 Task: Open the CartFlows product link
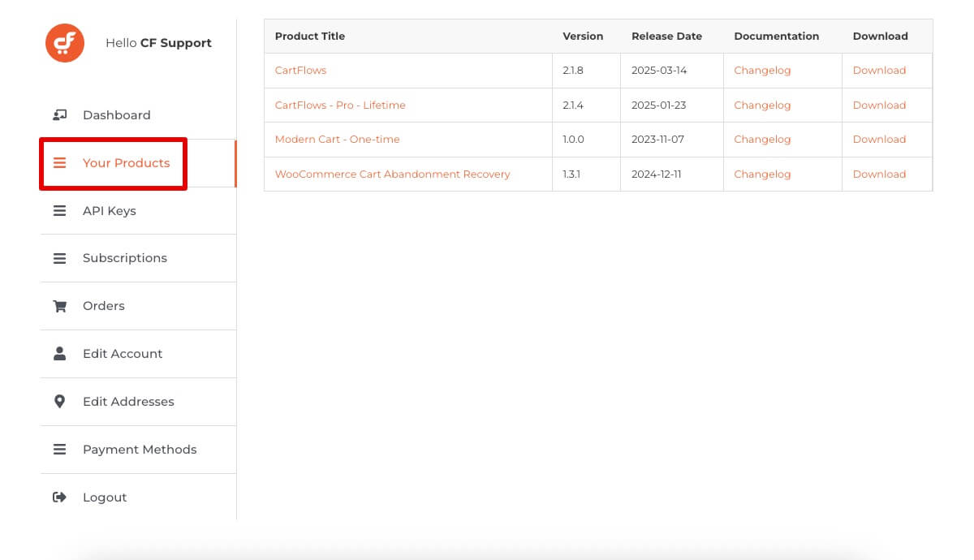(x=300, y=71)
